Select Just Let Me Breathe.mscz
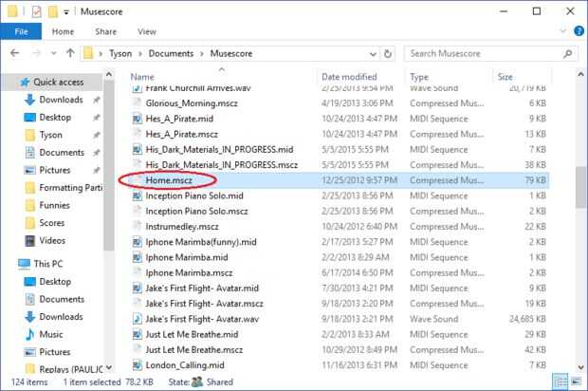588x391 pixels. click(x=193, y=349)
